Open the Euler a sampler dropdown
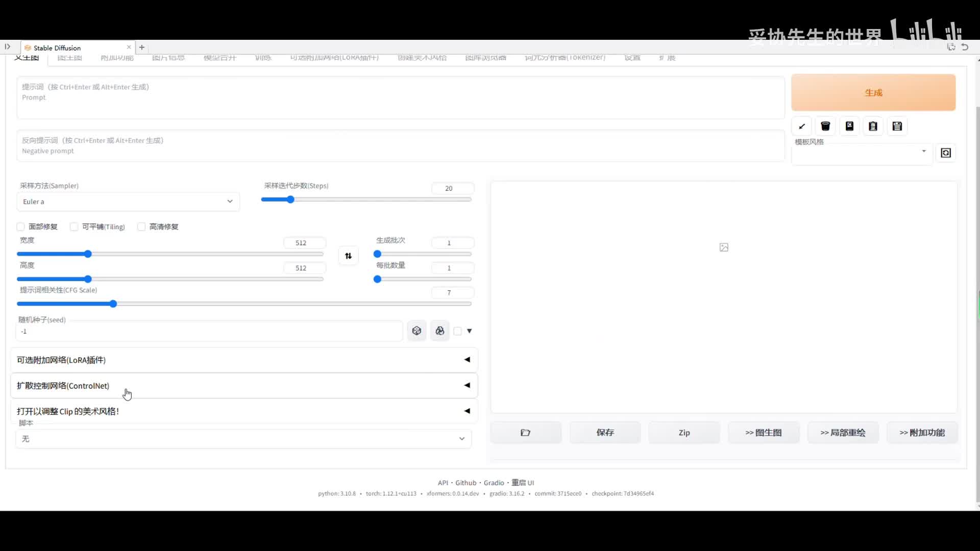The height and width of the screenshot is (551, 980). pyautogui.click(x=128, y=202)
